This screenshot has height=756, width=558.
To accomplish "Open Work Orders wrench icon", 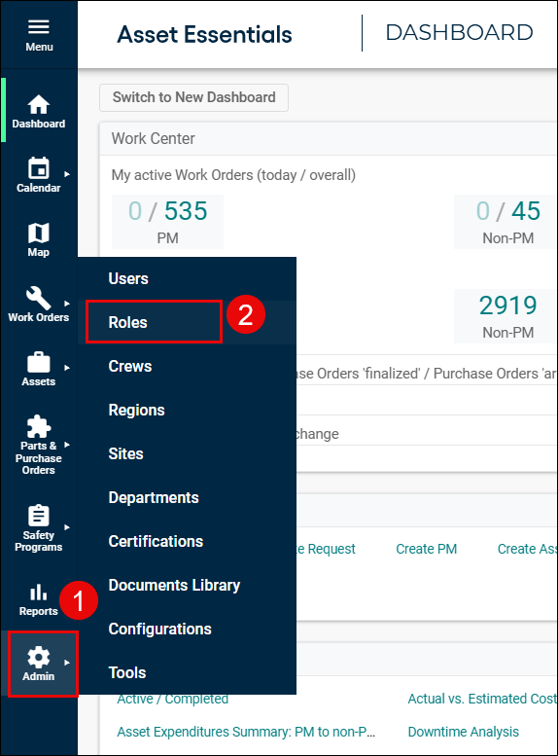I will 39,298.
